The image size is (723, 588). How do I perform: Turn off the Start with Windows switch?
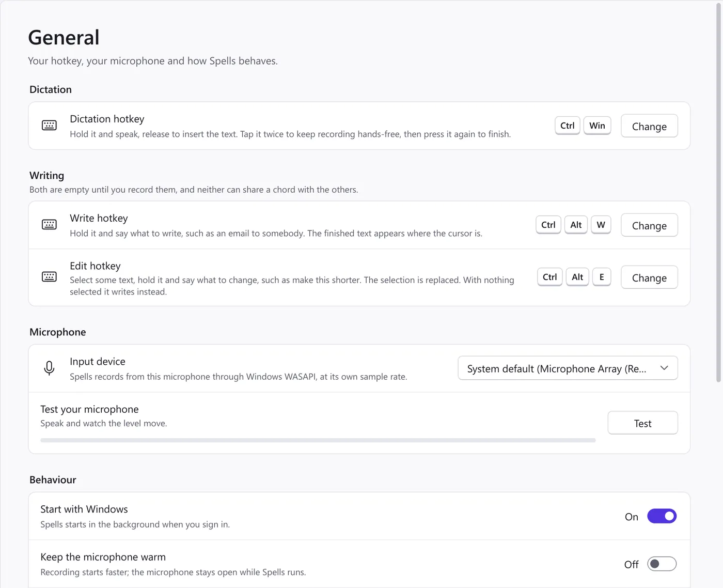coord(662,516)
